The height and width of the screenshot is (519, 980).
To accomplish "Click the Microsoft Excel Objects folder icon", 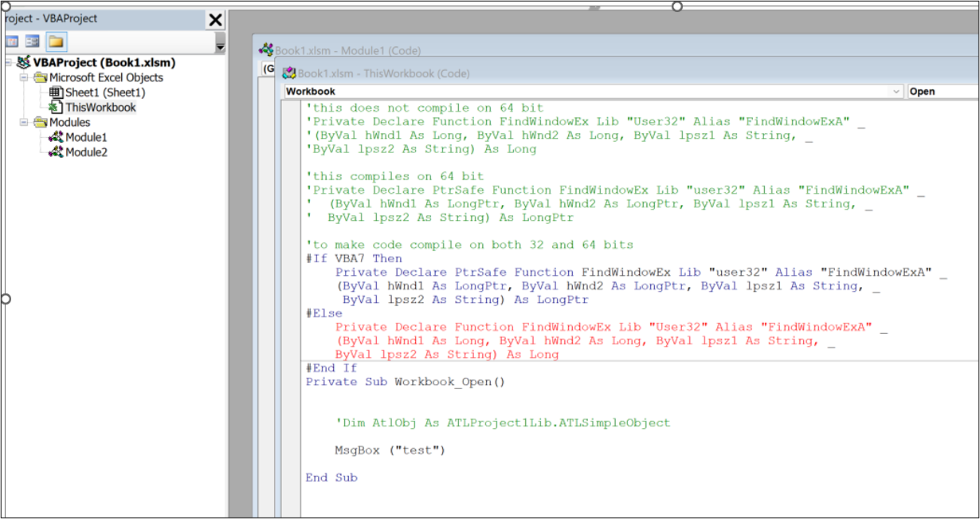I will pyautogui.click(x=41, y=77).
